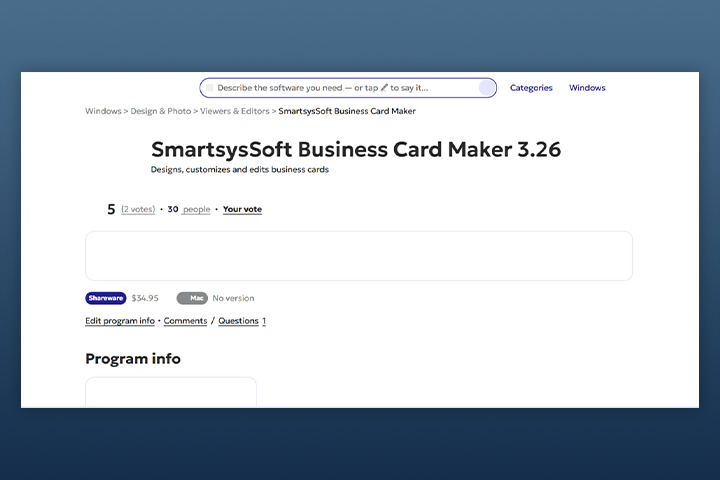Click the software search input field
The height and width of the screenshot is (480, 720).
tap(348, 88)
